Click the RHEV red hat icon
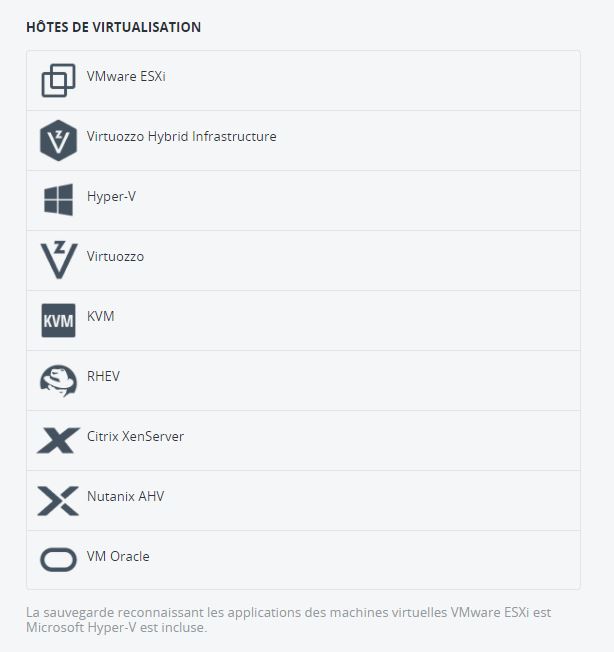Image resolution: width=614 pixels, height=652 pixels. click(x=58, y=380)
